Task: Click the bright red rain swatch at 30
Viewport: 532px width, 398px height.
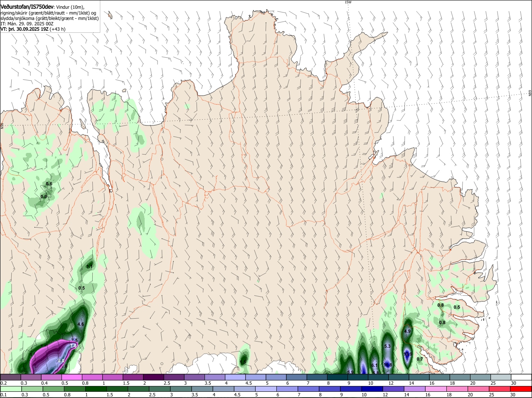Action: pyautogui.click(x=521, y=389)
